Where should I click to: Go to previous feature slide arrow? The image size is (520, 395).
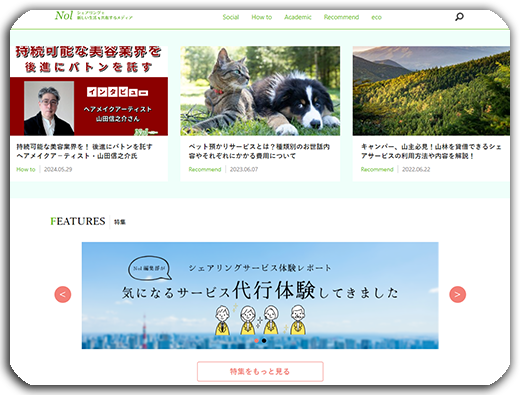pos(63,294)
